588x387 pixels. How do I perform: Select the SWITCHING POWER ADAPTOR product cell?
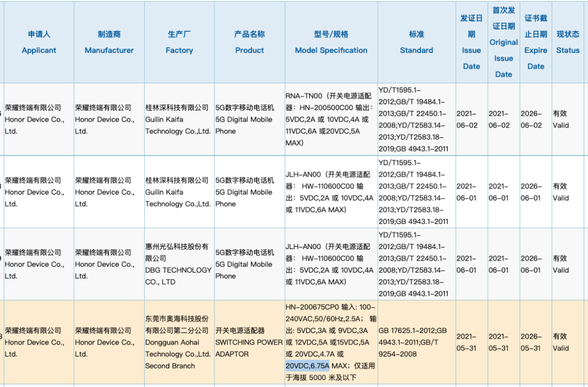coord(249,342)
